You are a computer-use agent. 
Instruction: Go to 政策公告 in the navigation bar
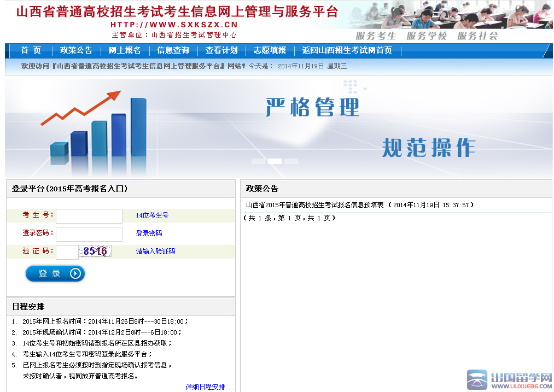(76, 50)
